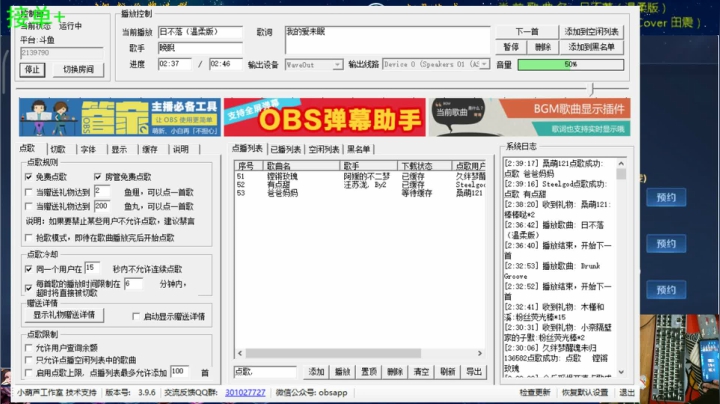Toggle the 免费点歌 checkbox

[28, 177]
